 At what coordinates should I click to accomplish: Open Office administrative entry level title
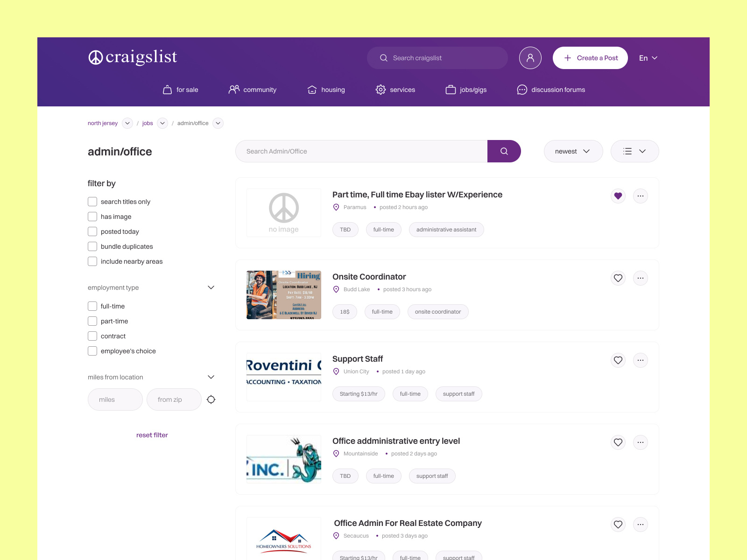tap(396, 441)
